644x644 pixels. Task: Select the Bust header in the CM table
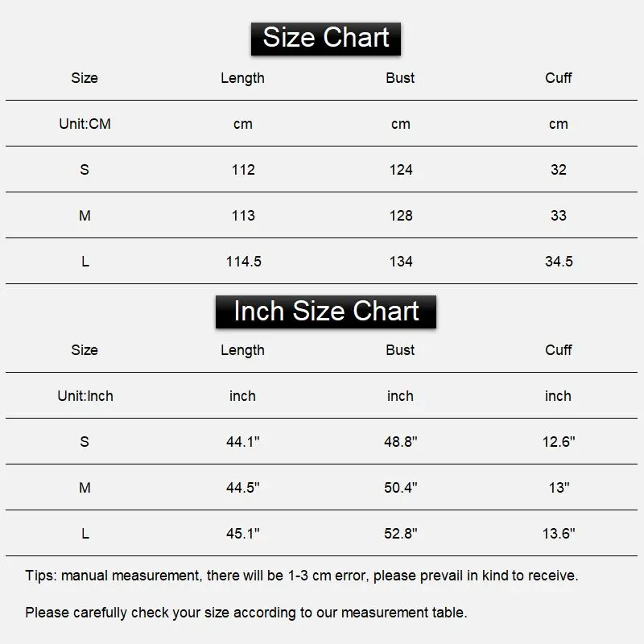(400, 78)
